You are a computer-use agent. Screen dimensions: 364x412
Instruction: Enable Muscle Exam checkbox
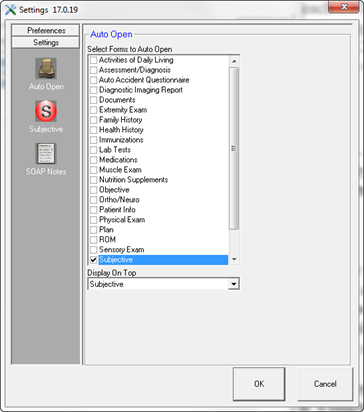(94, 170)
